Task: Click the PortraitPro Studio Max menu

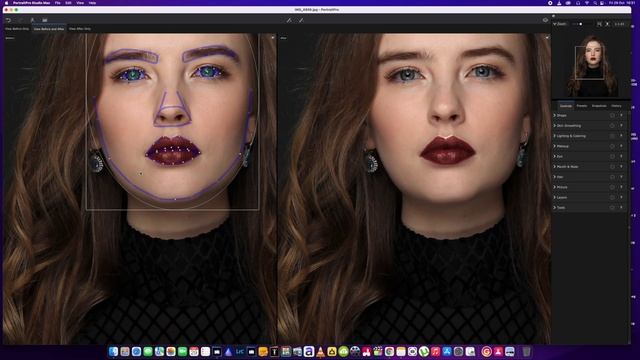Action: tap(31, 3)
